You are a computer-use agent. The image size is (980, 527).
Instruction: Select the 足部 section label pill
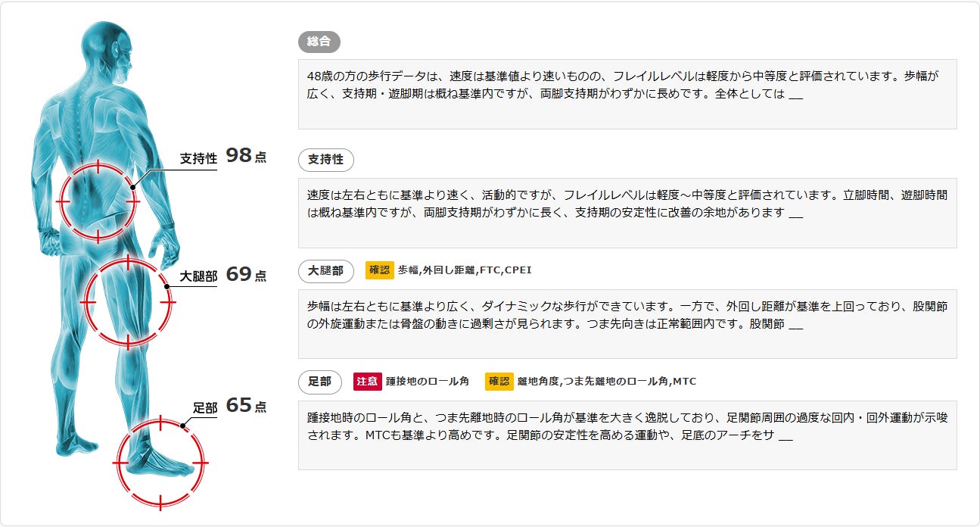pyautogui.click(x=319, y=382)
